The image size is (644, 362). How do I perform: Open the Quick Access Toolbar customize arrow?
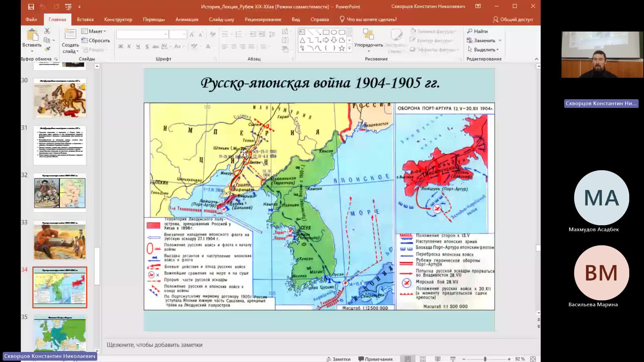pyautogui.click(x=79, y=6)
